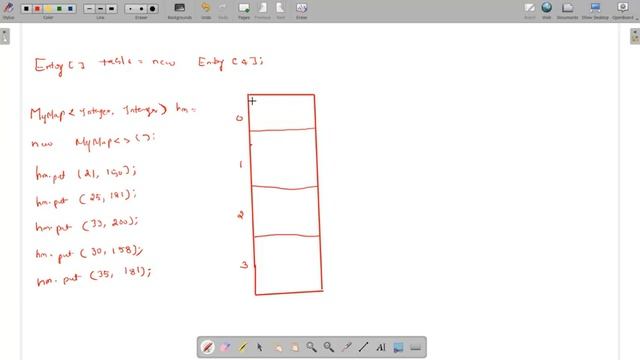Open the Background options
Image resolution: width=640 pixels, height=360 pixels.
180,10
